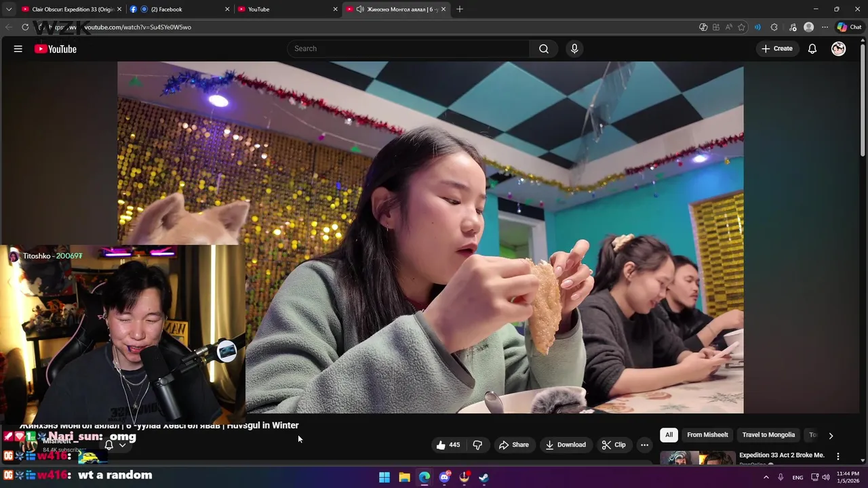Open clock showing 11:44 PM

coord(848,477)
